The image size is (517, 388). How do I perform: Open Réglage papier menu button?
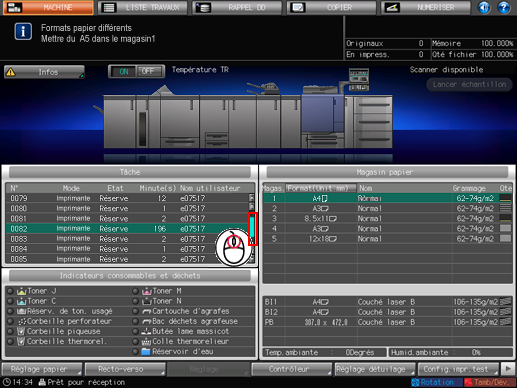tap(42, 369)
